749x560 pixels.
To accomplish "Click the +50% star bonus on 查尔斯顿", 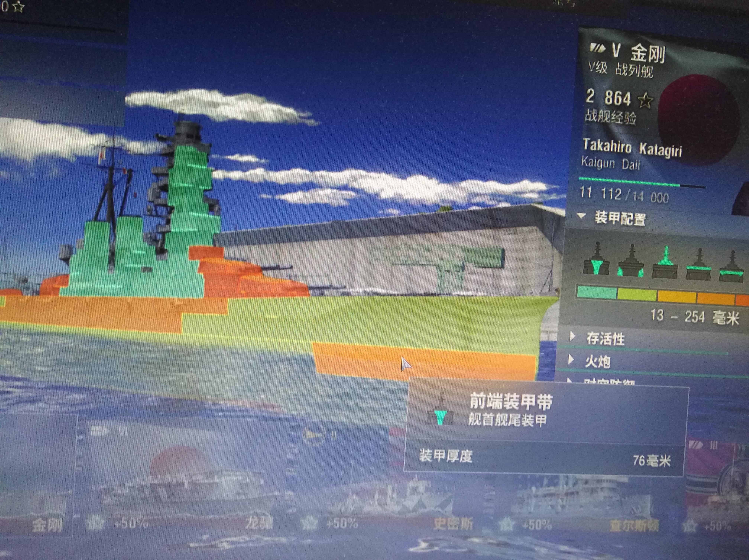I will point(526,525).
